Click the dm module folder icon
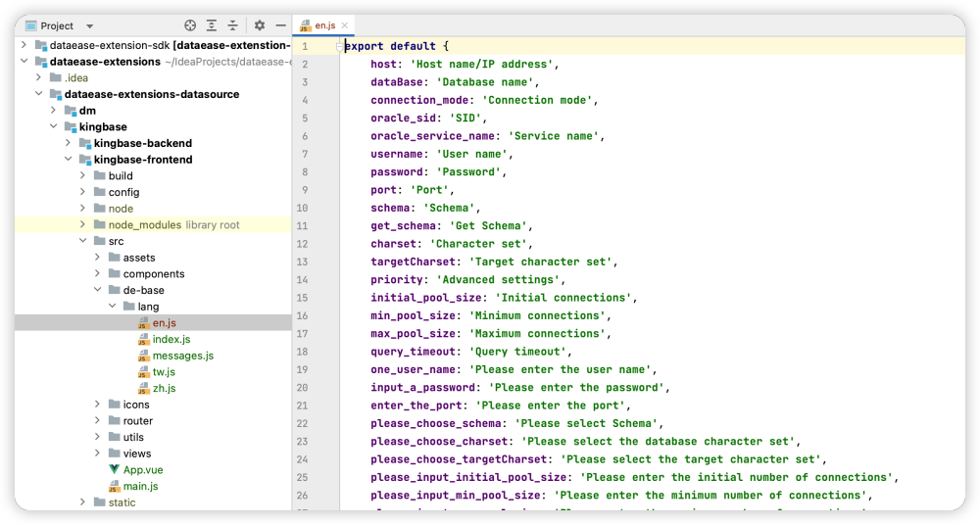 click(x=70, y=111)
